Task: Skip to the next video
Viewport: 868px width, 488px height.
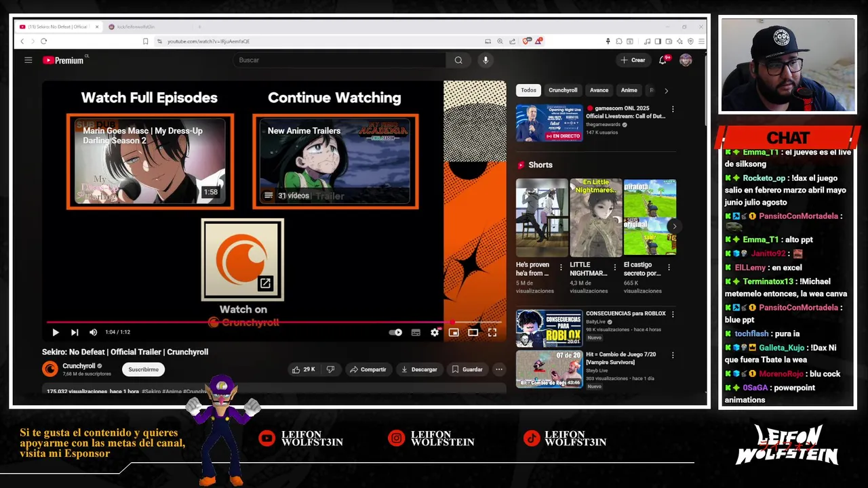Action: coord(75,332)
